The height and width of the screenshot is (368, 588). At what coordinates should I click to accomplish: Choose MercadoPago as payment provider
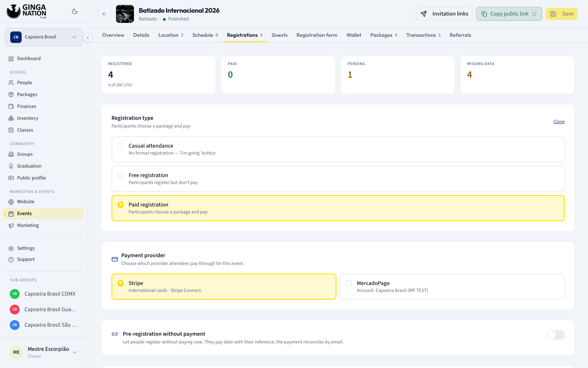coord(452,286)
